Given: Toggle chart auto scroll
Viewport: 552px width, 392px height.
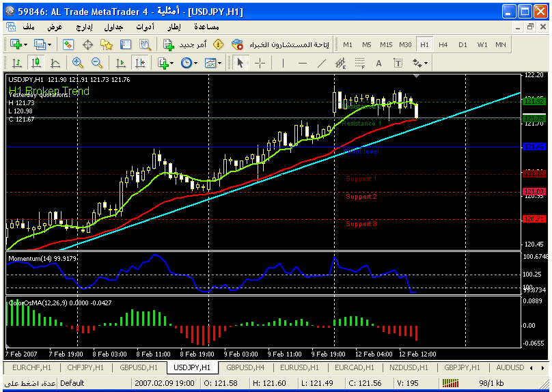Looking at the screenshot, I should click(x=121, y=63).
